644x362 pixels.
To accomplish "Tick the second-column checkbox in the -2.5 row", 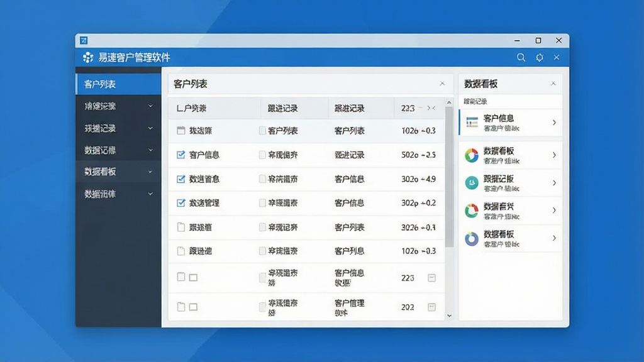I will click(262, 155).
